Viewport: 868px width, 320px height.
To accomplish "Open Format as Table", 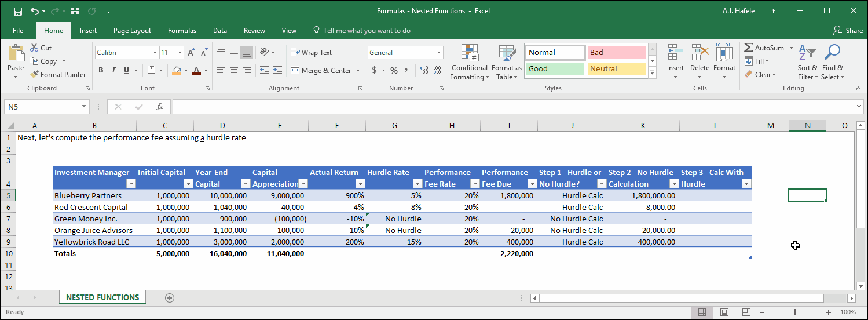I will tap(507, 63).
